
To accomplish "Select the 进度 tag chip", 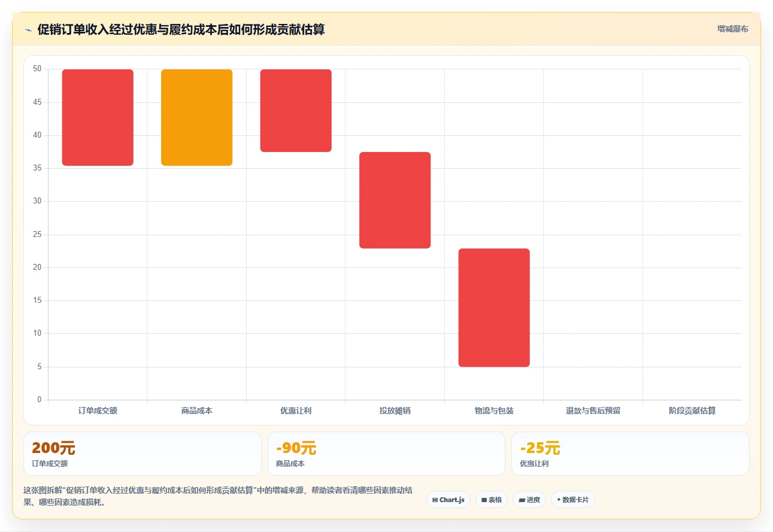I will pos(529,500).
